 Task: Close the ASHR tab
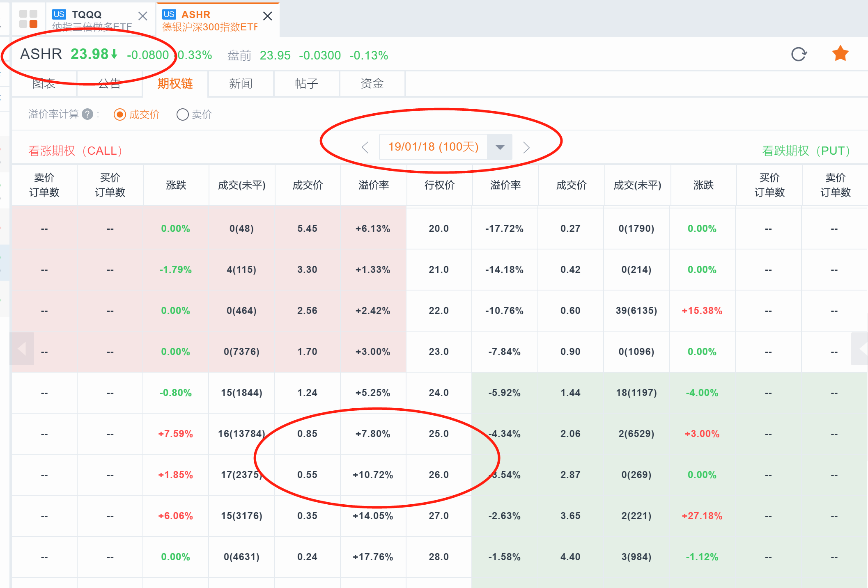pos(267,16)
